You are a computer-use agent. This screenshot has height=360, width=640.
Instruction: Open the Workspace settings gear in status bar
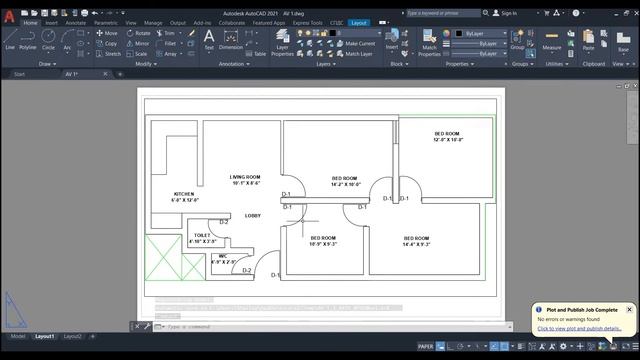(x=563, y=347)
